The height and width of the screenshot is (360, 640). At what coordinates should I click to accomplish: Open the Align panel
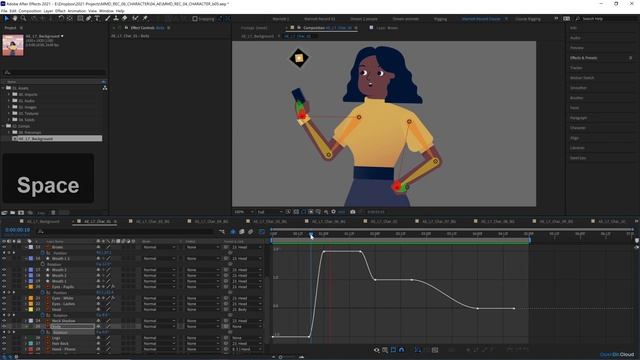pos(574,138)
